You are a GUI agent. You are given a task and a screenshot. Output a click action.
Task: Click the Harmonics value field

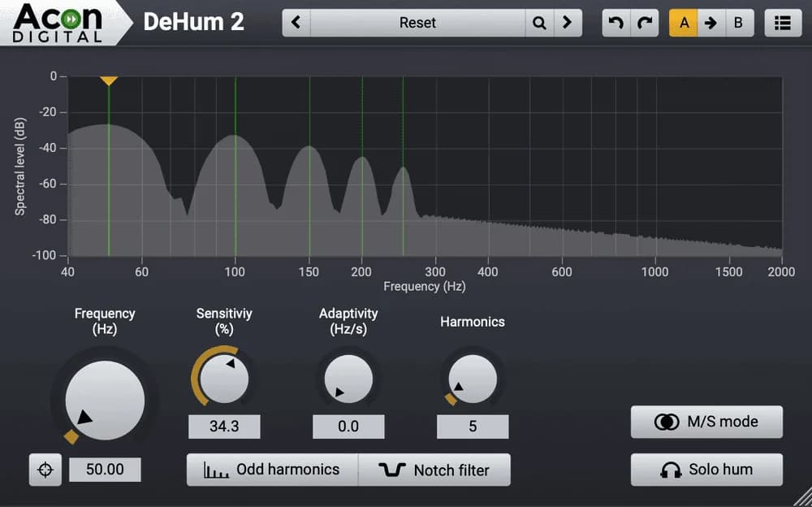(473, 427)
